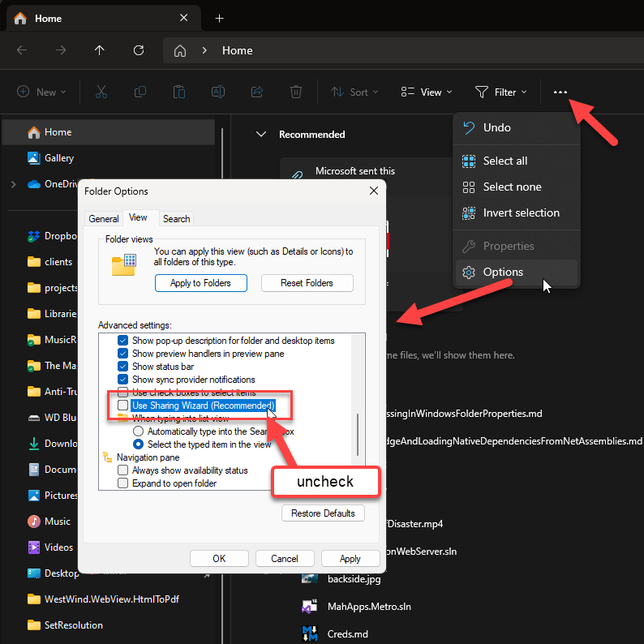Open the Pictures sidebar item

tap(52, 496)
